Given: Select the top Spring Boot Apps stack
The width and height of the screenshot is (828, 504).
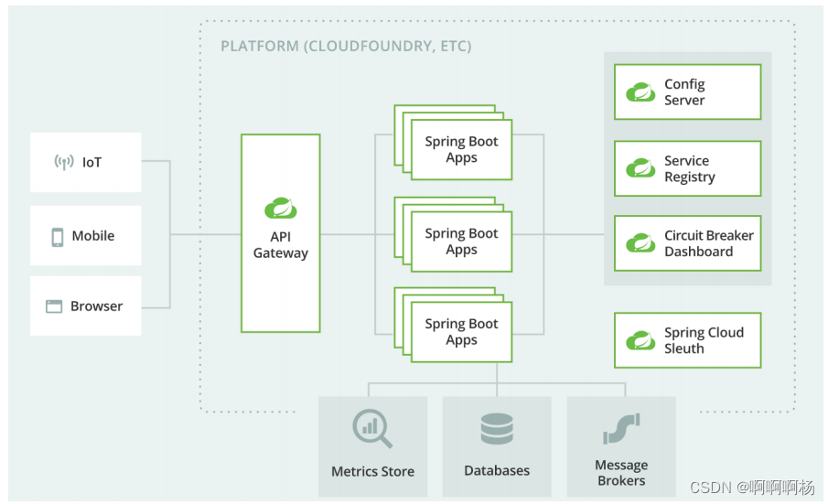Looking at the screenshot, I should click(453, 143).
